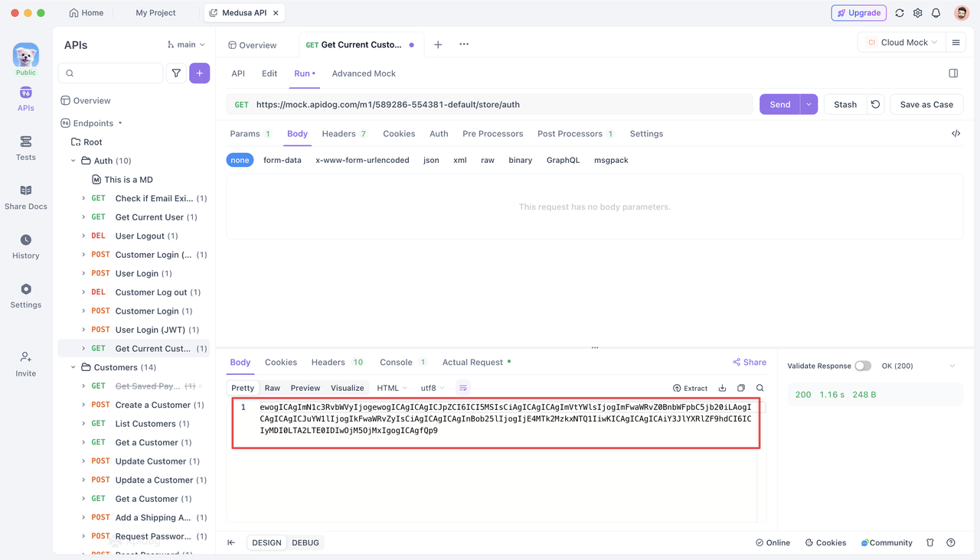Open the user avatar menu

962,13
